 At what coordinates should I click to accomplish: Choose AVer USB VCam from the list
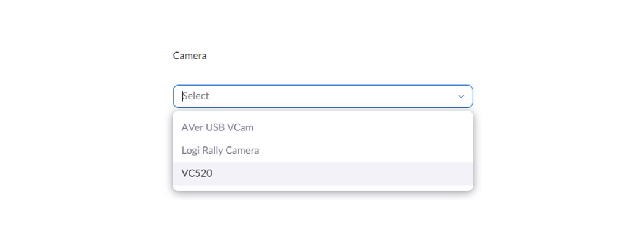[x=323, y=127]
